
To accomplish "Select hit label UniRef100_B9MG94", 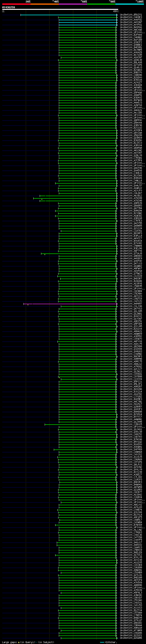I will 131,211.
